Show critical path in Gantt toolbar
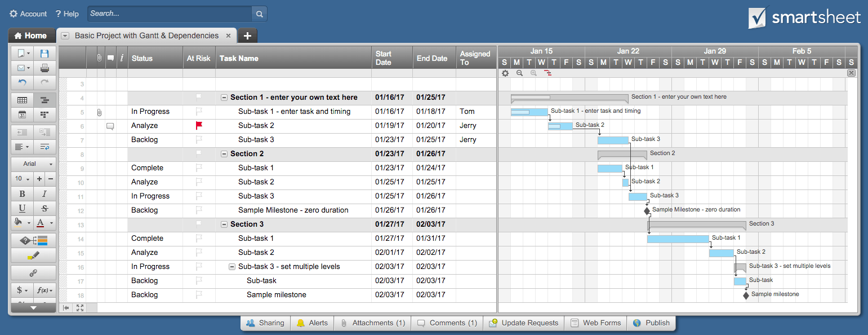The width and height of the screenshot is (868, 335). pyautogui.click(x=547, y=73)
